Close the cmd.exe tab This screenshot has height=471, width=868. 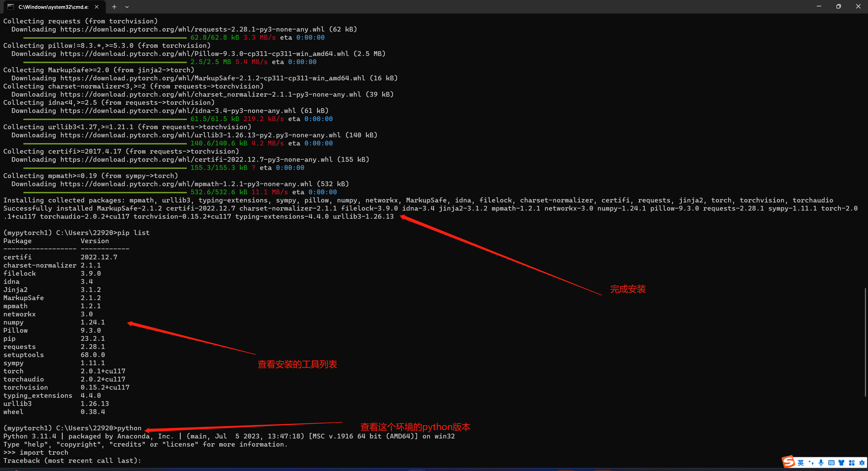pos(97,7)
